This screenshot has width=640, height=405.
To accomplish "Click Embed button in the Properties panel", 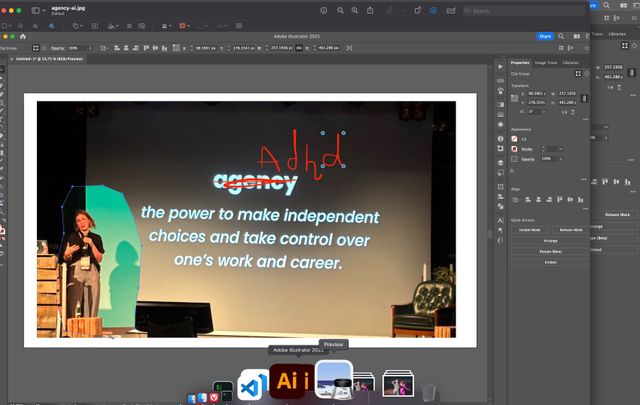I will click(551, 262).
